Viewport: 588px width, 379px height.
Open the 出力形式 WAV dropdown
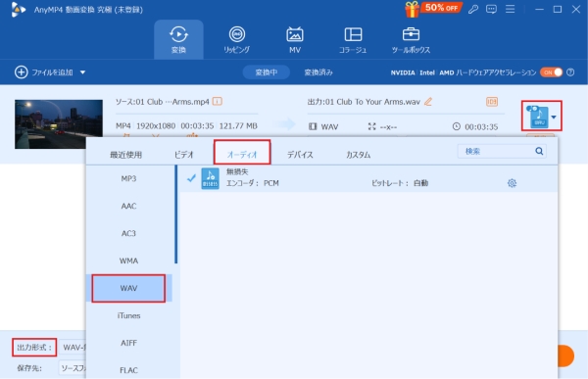pos(72,348)
